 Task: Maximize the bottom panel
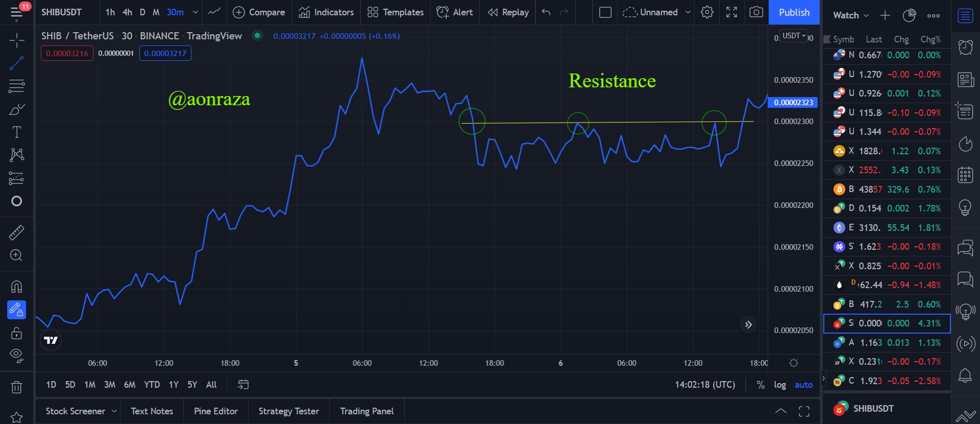pos(804,411)
